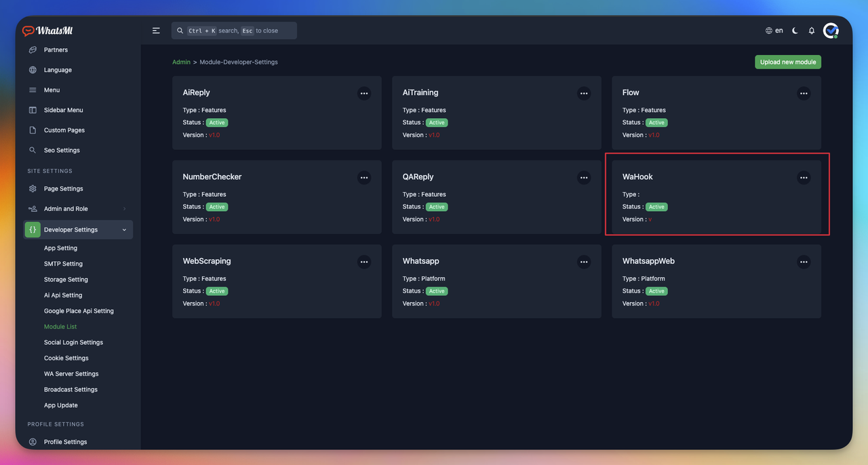Click the Page Settings gear icon
This screenshot has width=868, height=465.
click(33, 189)
